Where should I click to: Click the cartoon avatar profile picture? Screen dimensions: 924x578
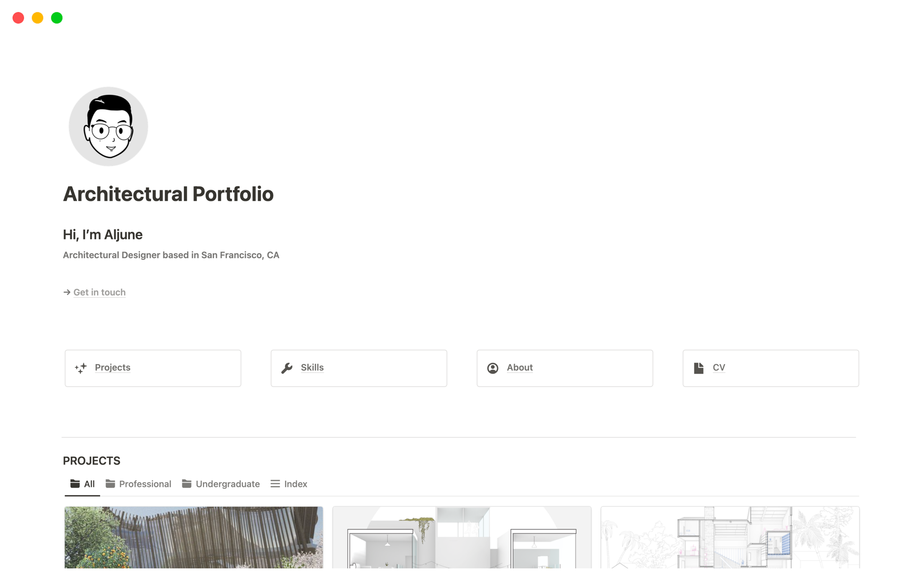108,127
